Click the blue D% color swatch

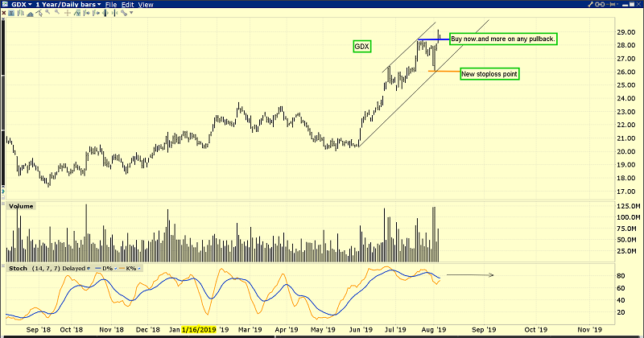pyautogui.click(x=98, y=268)
